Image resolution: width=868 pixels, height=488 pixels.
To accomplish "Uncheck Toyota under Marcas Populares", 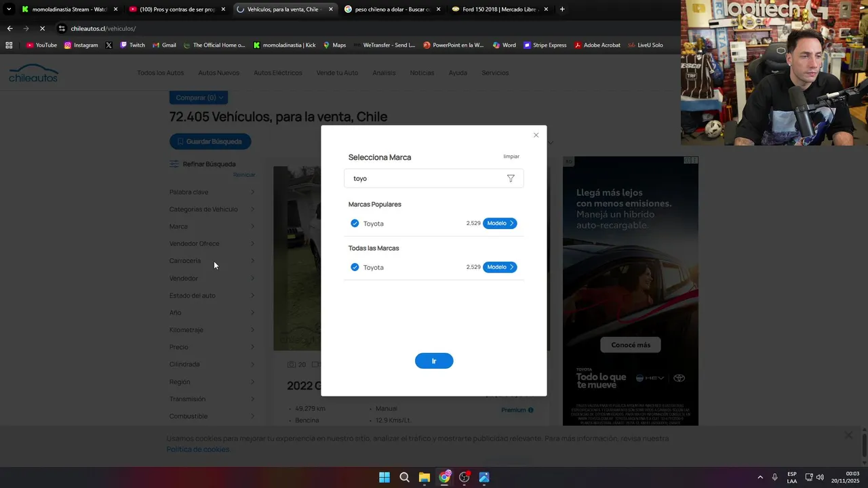I will click(355, 223).
